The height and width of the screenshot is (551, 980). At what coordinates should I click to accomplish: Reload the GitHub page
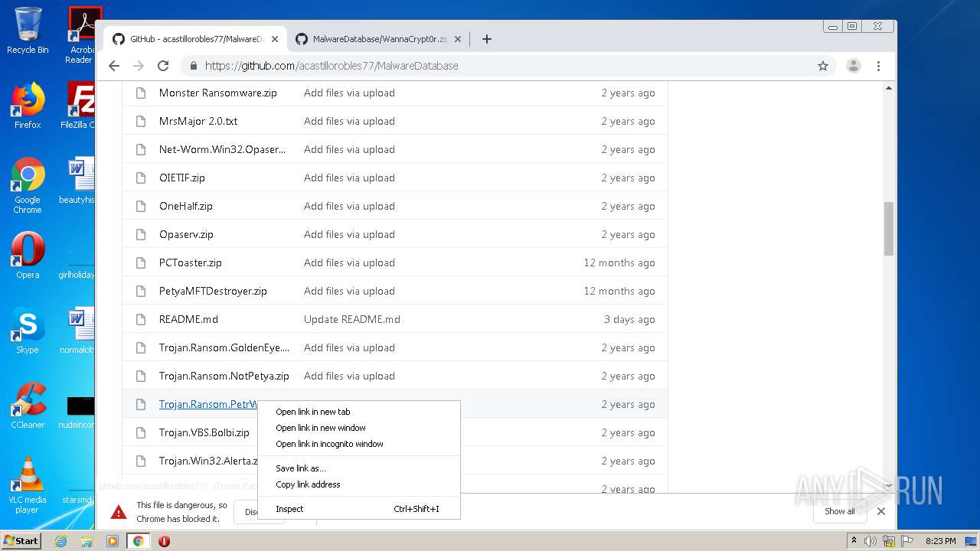point(163,66)
